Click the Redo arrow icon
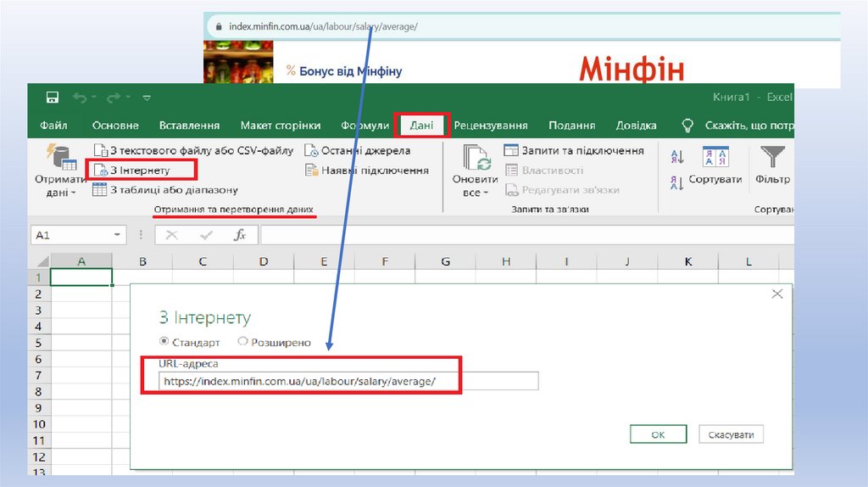 (x=114, y=98)
